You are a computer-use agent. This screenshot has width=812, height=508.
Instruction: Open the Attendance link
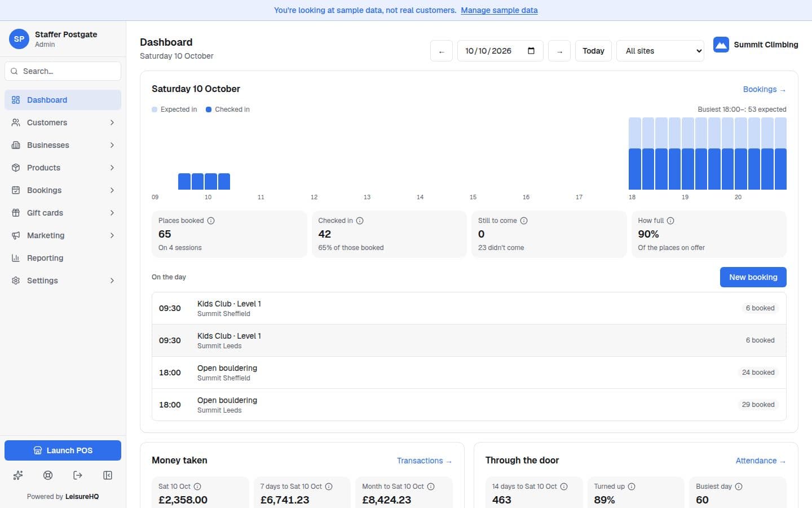[761, 461]
